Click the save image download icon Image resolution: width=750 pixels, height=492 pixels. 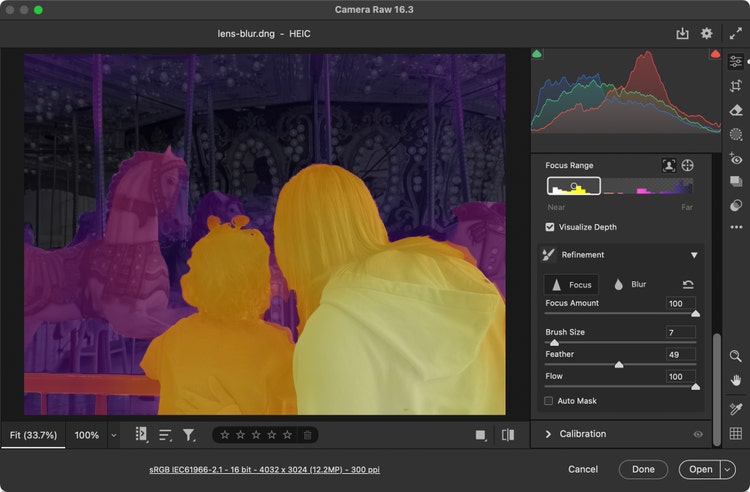pos(682,33)
